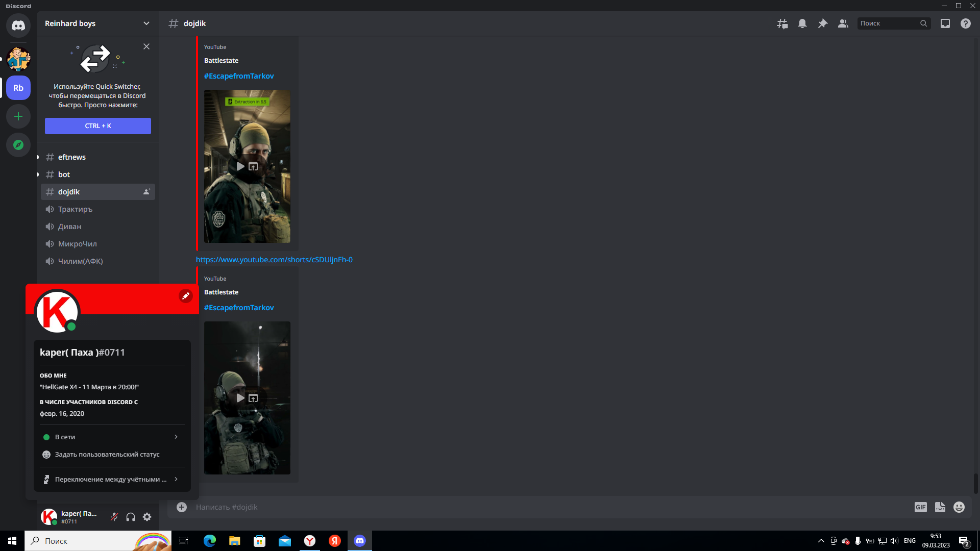Open the help question mark icon
The image size is (980, 551).
tap(966, 23)
